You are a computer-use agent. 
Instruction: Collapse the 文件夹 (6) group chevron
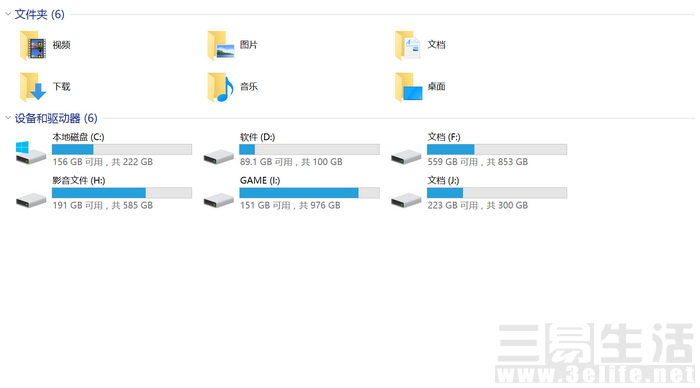pyautogui.click(x=8, y=14)
